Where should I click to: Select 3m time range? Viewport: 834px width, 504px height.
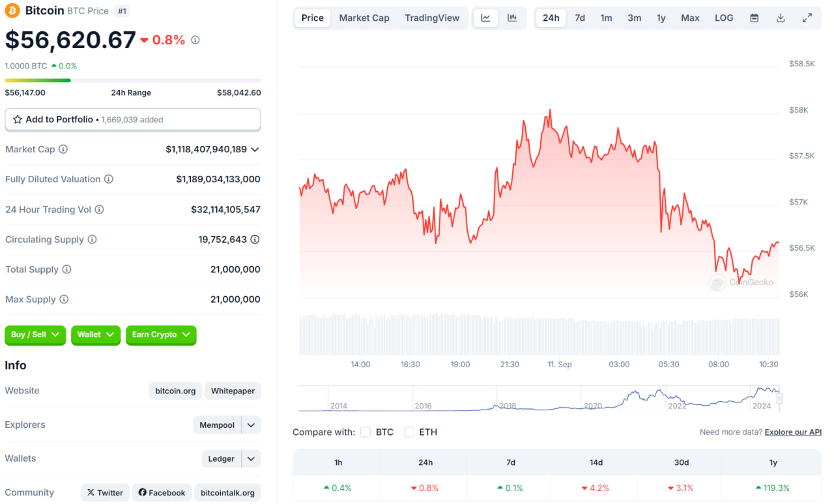[x=634, y=18]
